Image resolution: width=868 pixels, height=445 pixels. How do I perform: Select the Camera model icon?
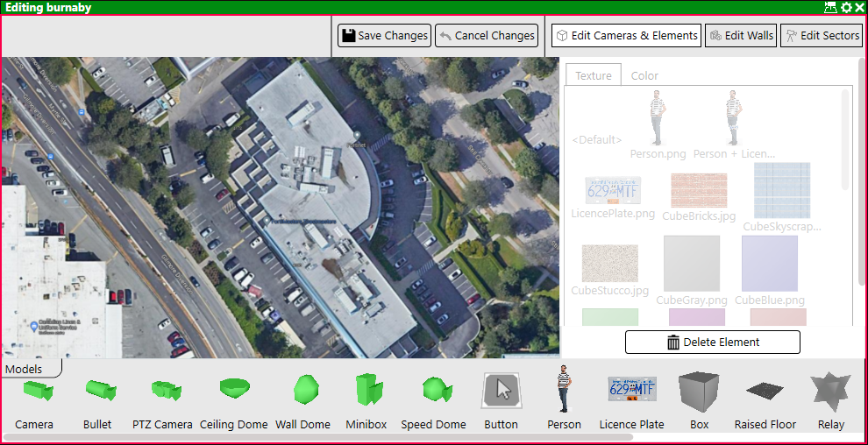(x=37, y=392)
